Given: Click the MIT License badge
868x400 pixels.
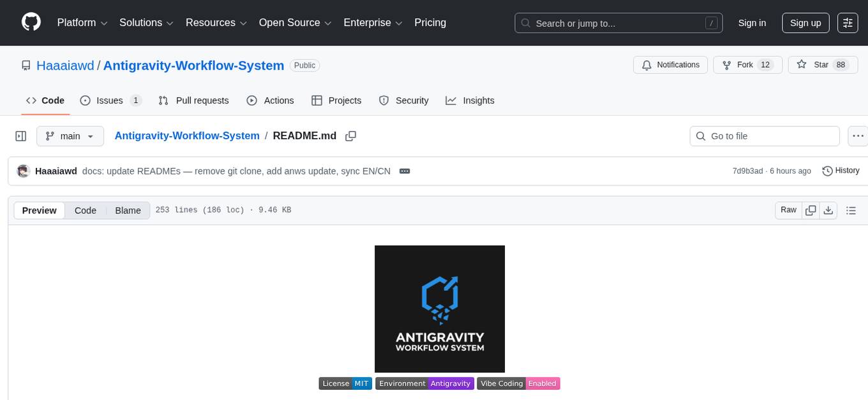Looking at the screenshot, I should [345, 383].
